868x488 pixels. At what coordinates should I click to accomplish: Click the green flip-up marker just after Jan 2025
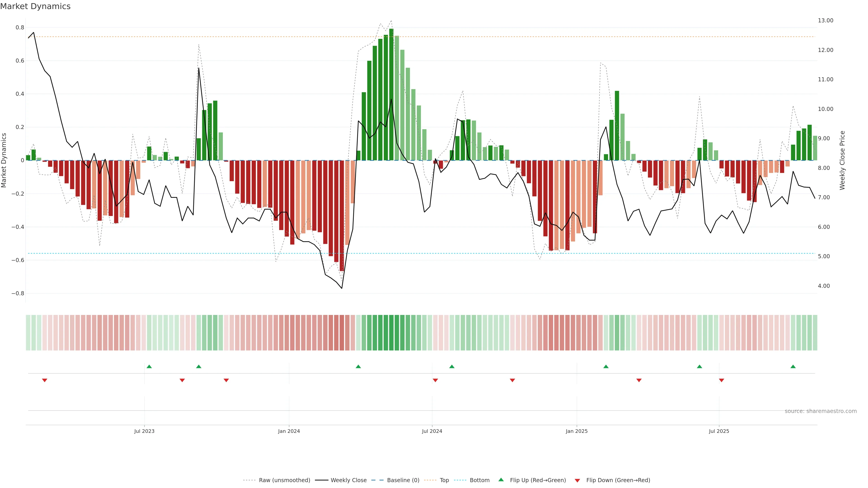click(x=606, y=366)
